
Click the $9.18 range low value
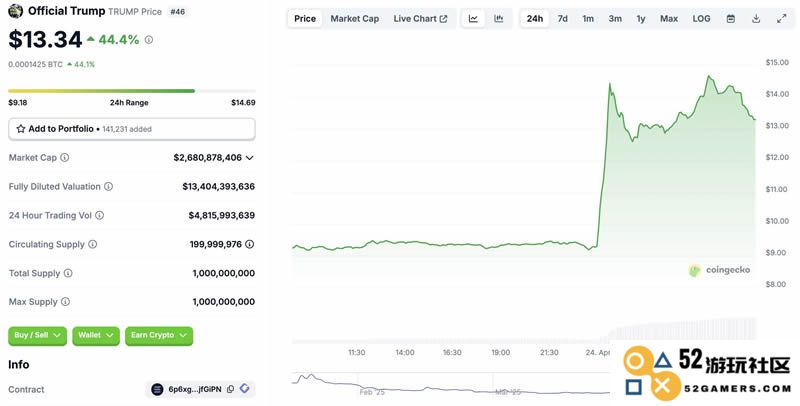pyautogui.click(x=18, y=103)
